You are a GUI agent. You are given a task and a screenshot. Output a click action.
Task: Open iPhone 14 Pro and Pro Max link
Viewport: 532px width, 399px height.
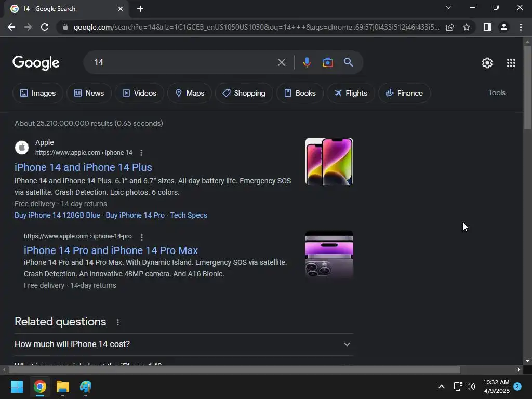pyautogui.click(x=111, y=250)
